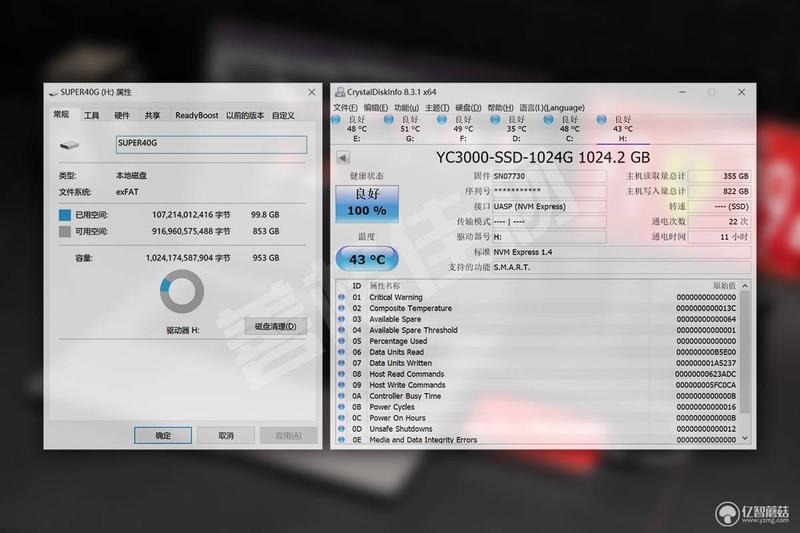Click status dot for Critical Warning row
Viewport: 800px width, 533px height.
click(341, 297)
